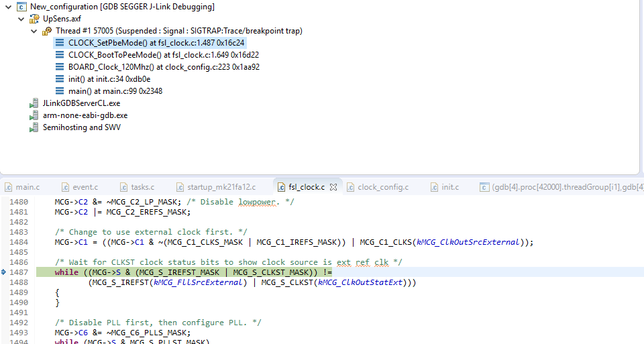Select the arm-none-eabi-gdb.exe process
644x344 pixels.
click(x=85, y=115)
